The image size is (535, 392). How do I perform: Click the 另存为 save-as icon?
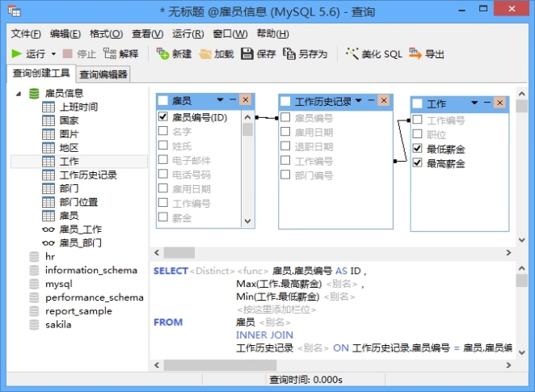pos(289,54)
